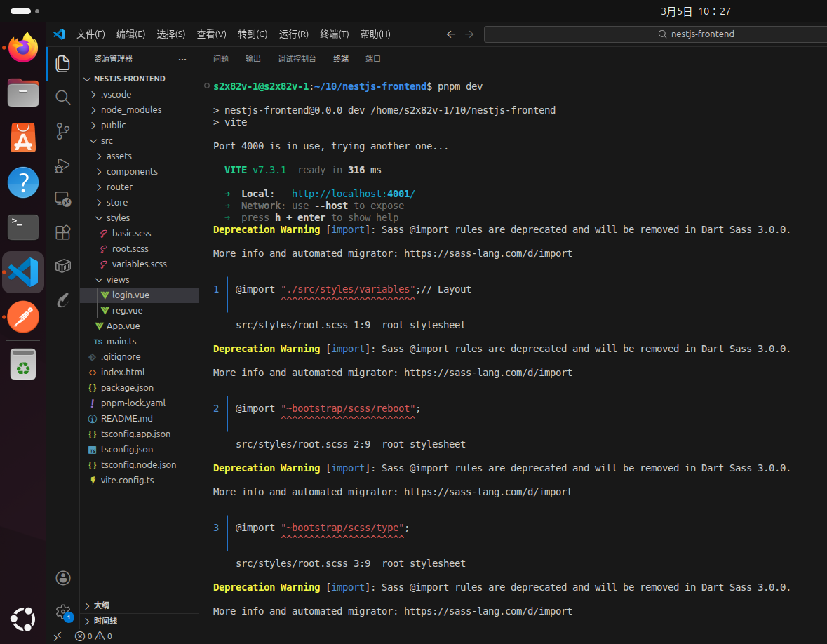Image resolution: width=827 pixels, height=644 pixels.
Task: Click the remote window status bar icon
Action: (x=58, y=636)
